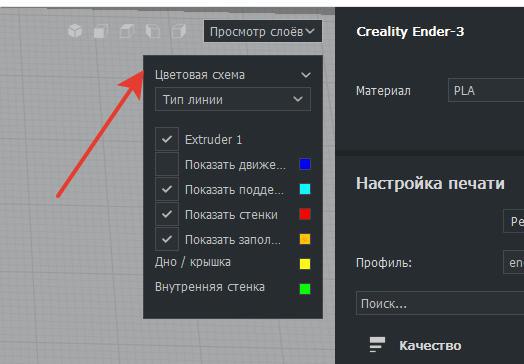Click the print setup mode button beginning Ре
This screenshot has width=524, height=364.
[514, 221]
